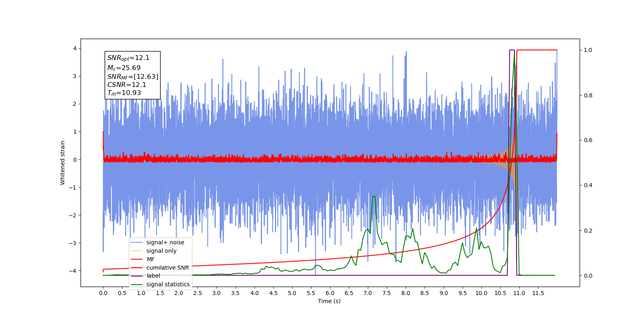The height and width of the screenshot is (322, 644).
Task: Click the 0.6 tick on the right axis
Action: point(588,140)
